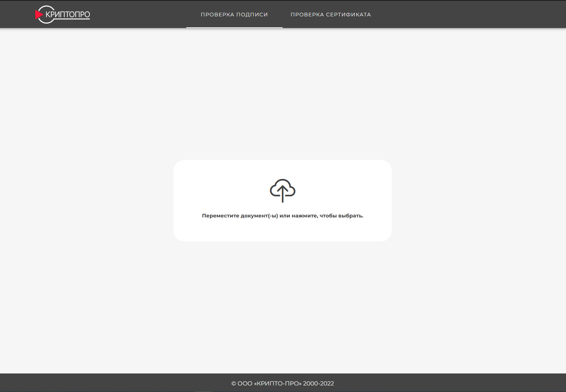Click the © ООО «КРИПТО-ПРО» 2000-2022 footer text
566x392 pixels.
tap(283, 383)
